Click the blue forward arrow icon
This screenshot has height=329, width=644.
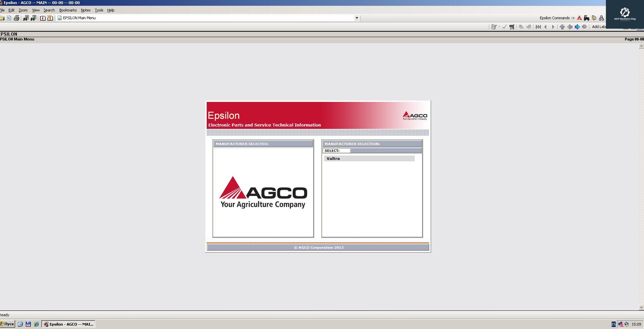(577, 27)
